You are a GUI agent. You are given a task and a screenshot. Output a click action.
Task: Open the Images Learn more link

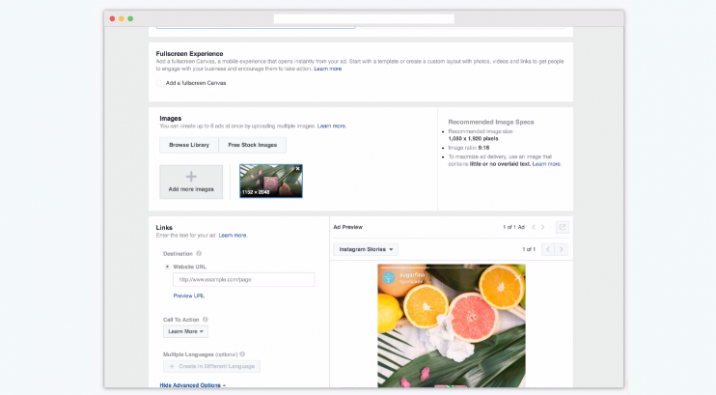point(332,126)
